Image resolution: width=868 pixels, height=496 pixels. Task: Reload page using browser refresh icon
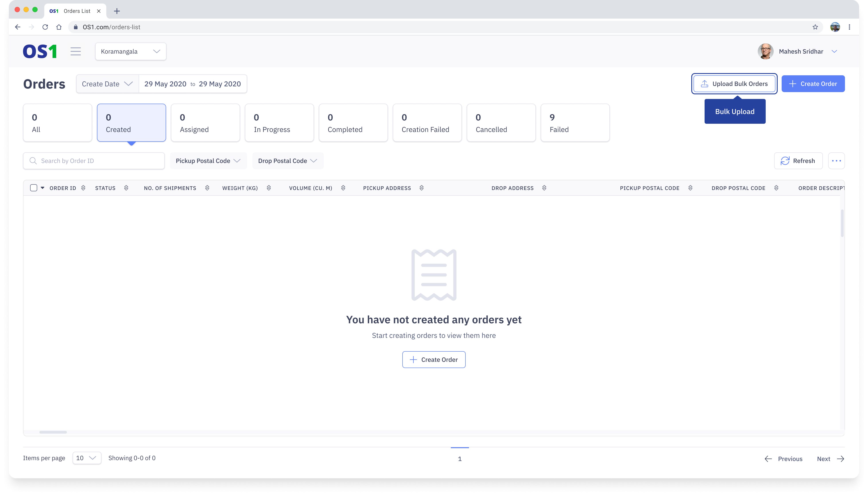pyautogui.click(x=45, y=27)
